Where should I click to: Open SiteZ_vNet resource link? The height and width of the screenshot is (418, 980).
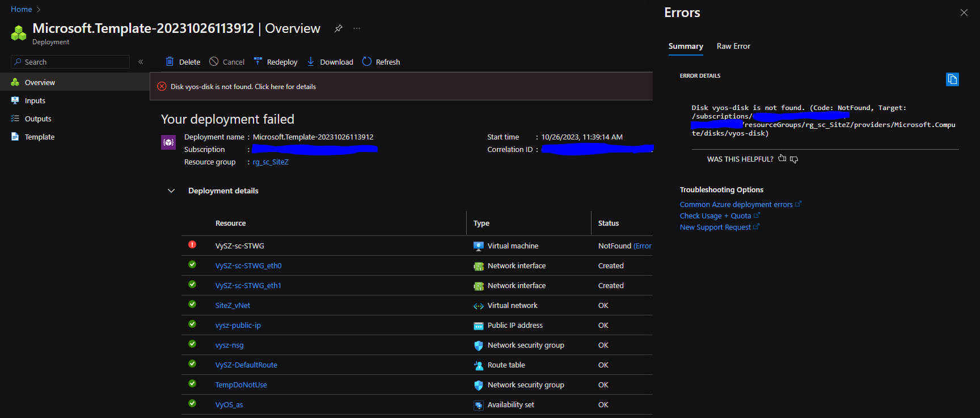click(x=233, y=305)
